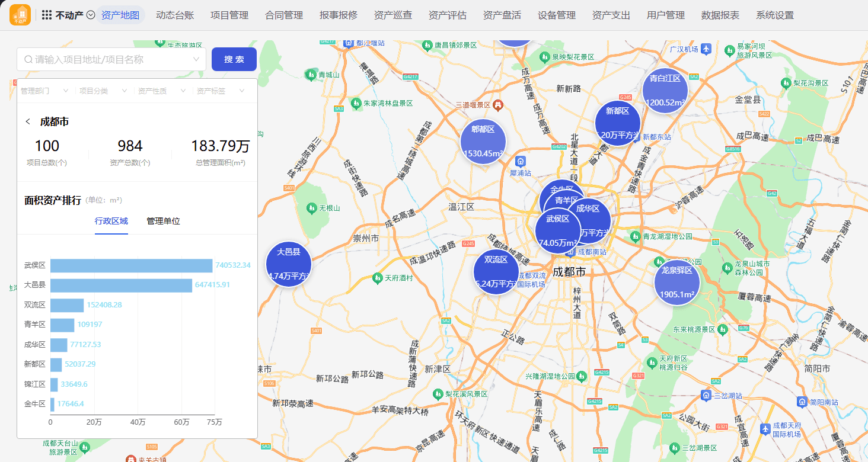Switch to 管理单位 ranking tab
This screenshot has width=868, height=462.
click(x=164, y=221)
